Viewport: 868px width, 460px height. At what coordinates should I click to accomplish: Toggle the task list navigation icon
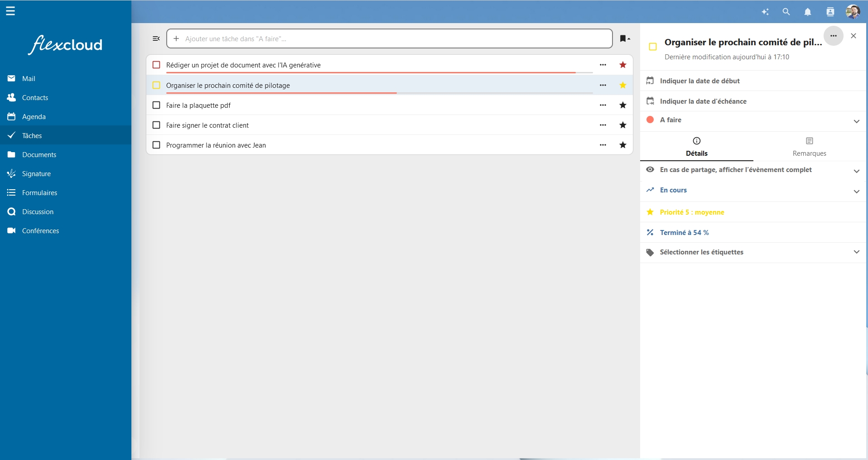tap(156, 38)
